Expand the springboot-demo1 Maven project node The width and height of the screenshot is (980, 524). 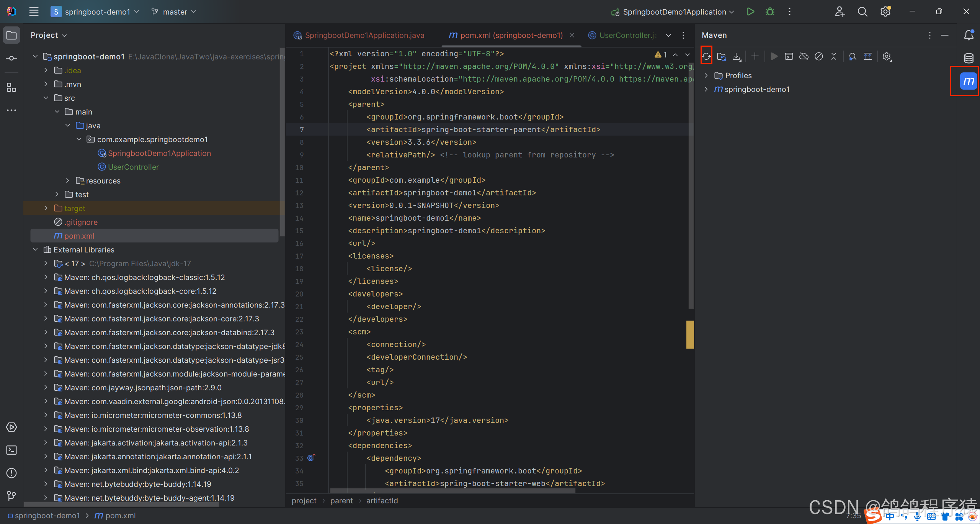coord(706,89)
